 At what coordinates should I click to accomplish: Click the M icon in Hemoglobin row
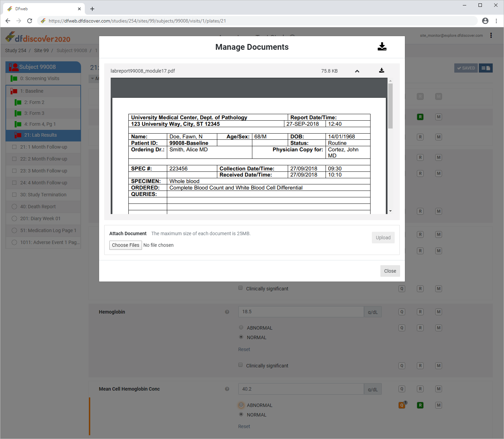click(439, 312)
